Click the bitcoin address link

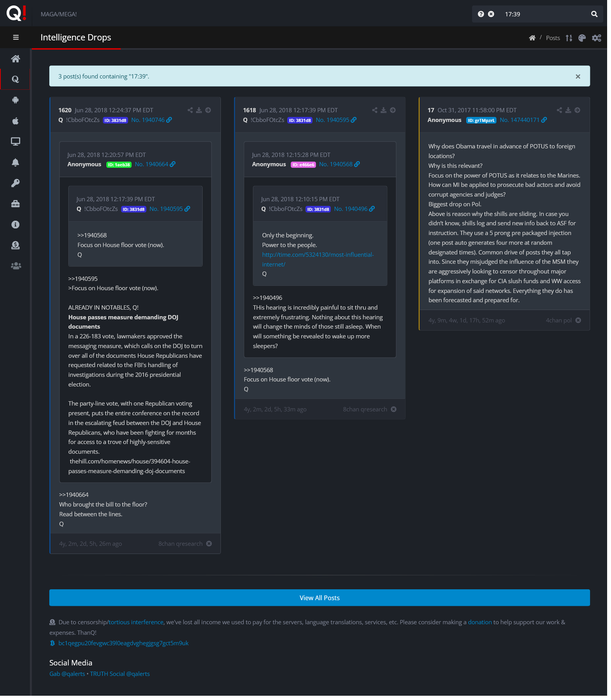click(123, 643)
